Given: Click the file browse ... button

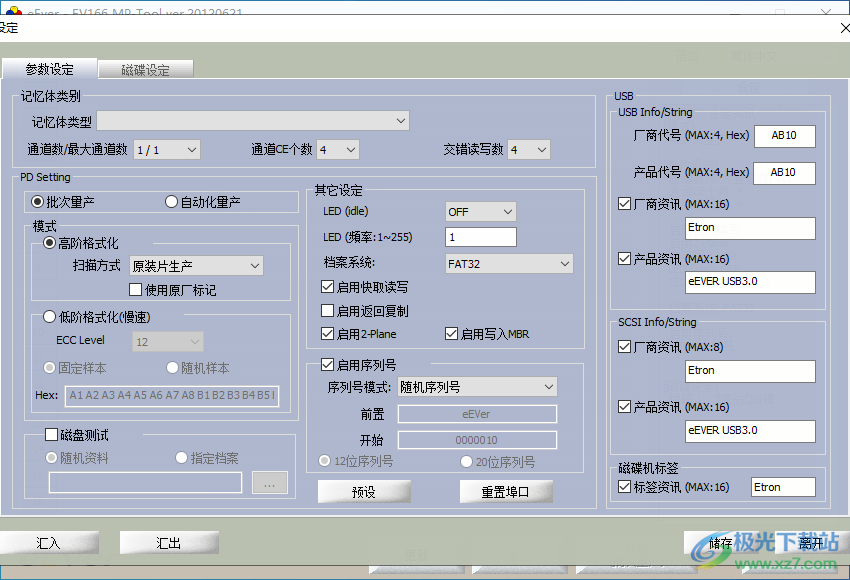Looking at the screenshot, I should coord(269,482).
